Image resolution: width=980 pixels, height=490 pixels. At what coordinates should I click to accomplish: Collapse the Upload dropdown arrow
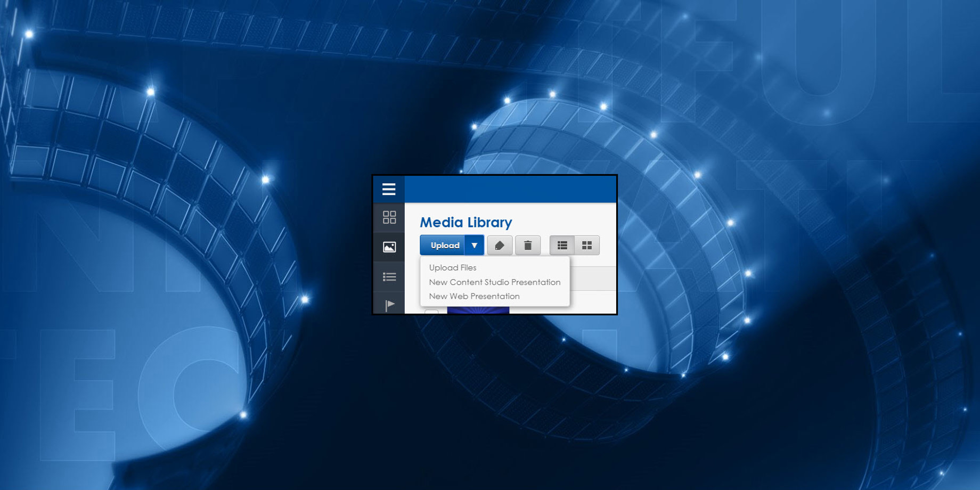tap(475, 245)
